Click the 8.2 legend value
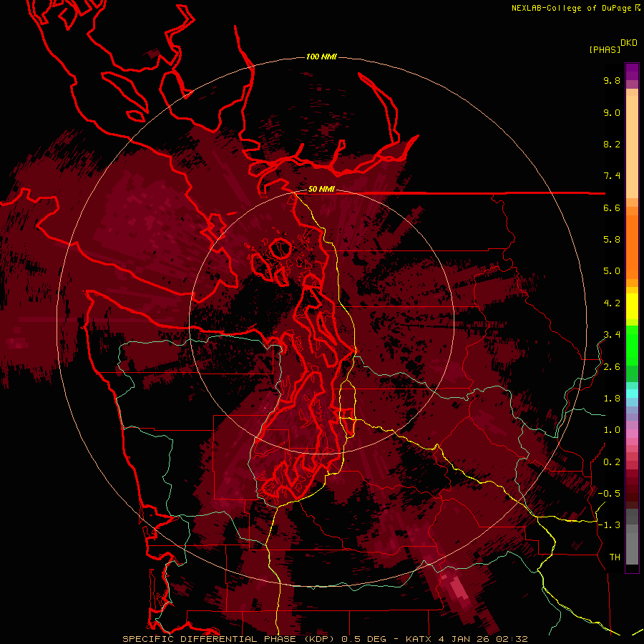This screenshot has height=644, width=644. pos(612,144)
